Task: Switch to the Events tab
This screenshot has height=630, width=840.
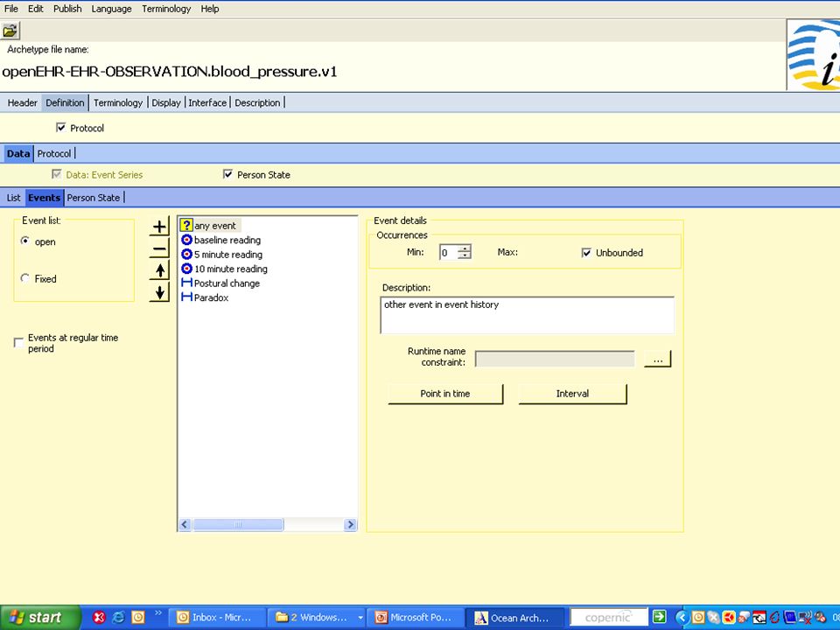Action: 44,197
